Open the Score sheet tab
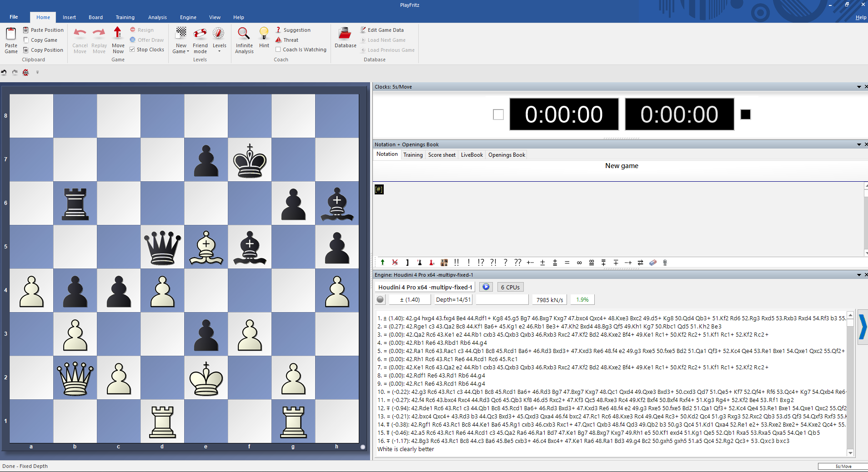 442,155
